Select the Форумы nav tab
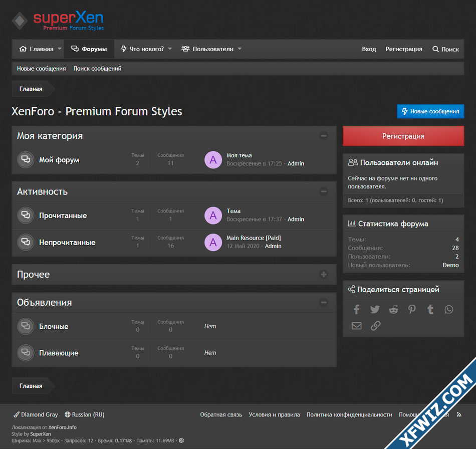 pos(89,49)
